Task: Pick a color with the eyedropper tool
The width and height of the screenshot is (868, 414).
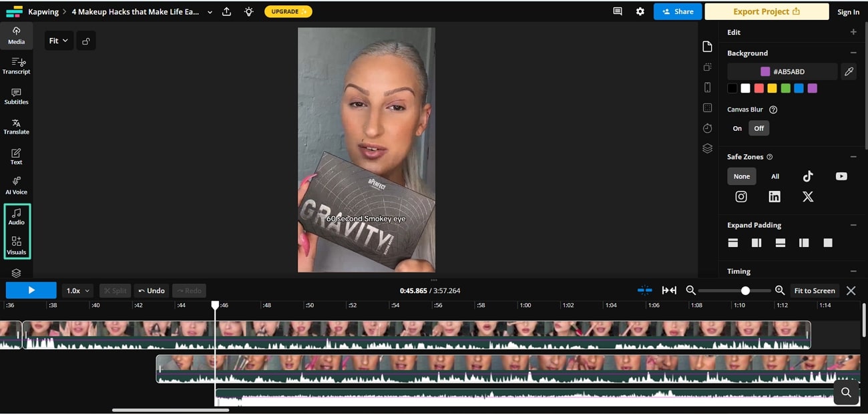Action: point(849,71)
